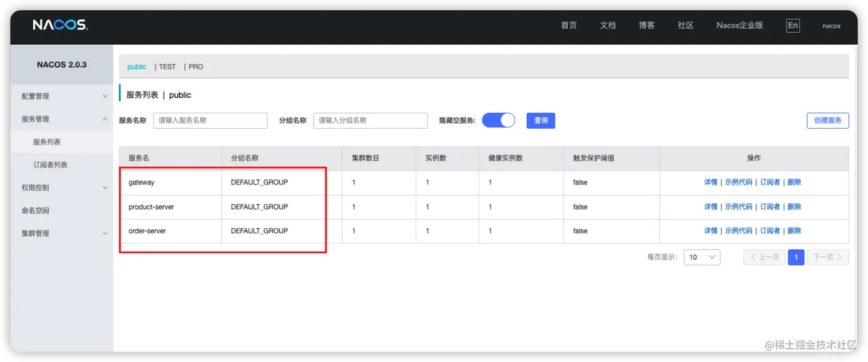Collapse the 服务管理 menu chevron
868x362 pixels.
(x=105, y=119)
